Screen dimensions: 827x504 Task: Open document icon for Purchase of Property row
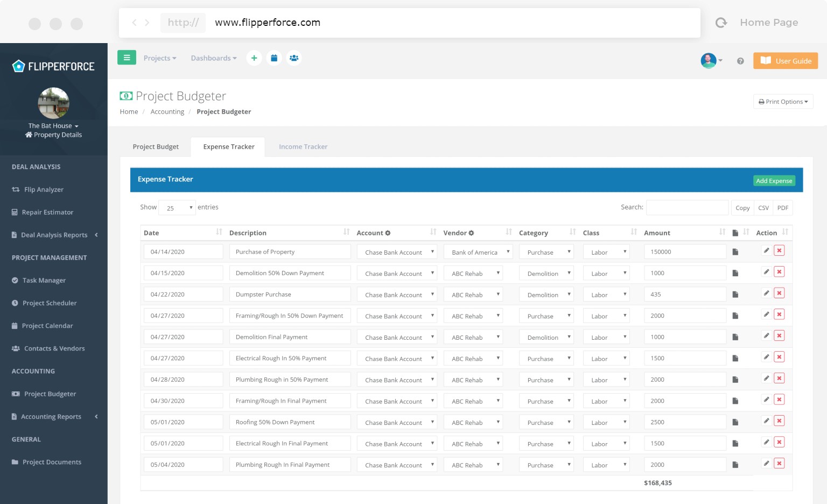[735, 252]
